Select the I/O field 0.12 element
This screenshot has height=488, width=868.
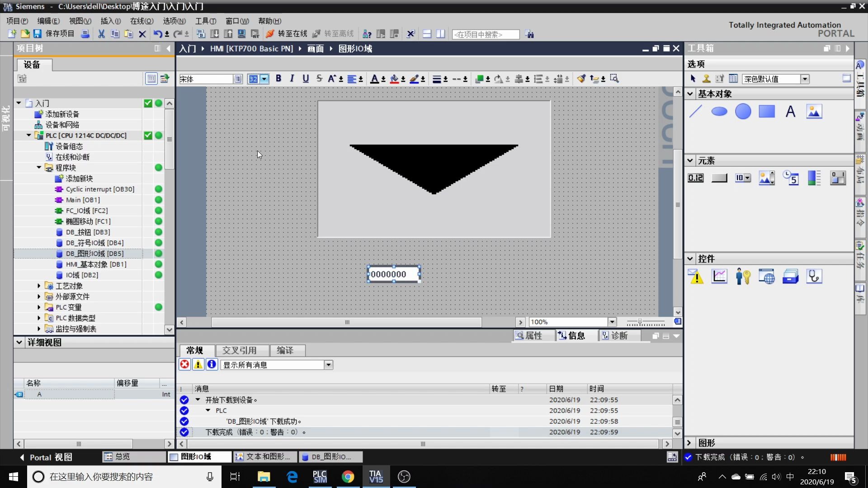pos(695,178)
